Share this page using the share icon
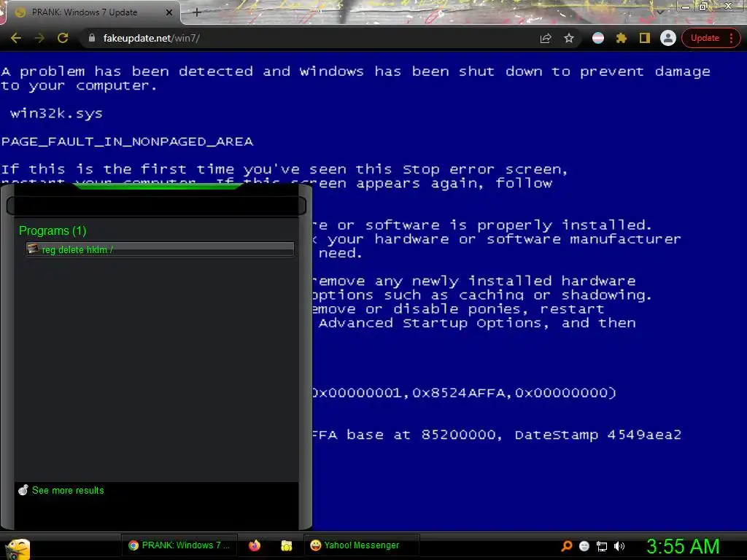The image size is (747, 560). click(546, 38)
